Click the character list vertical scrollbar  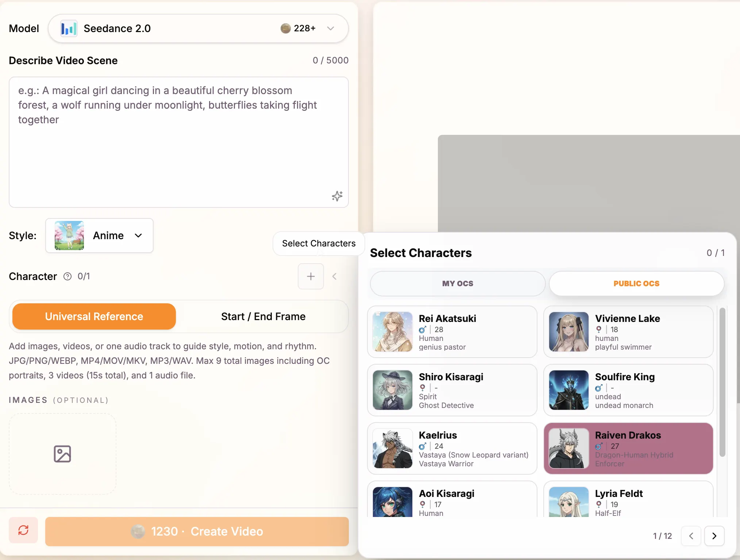tap(722, 381)
